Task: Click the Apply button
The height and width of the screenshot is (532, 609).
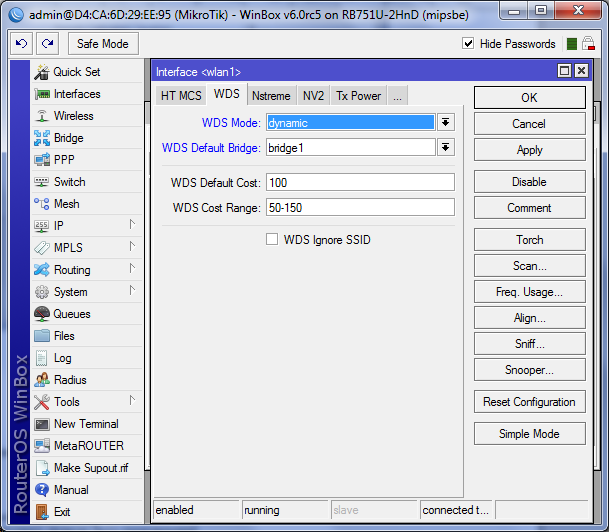Action: pyautogui.click(x=529, y=150)
